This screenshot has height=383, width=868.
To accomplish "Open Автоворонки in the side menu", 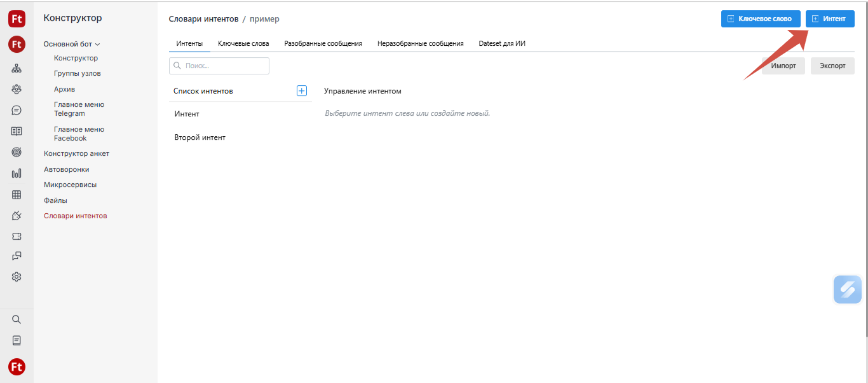I will click(x=66, y=169).
